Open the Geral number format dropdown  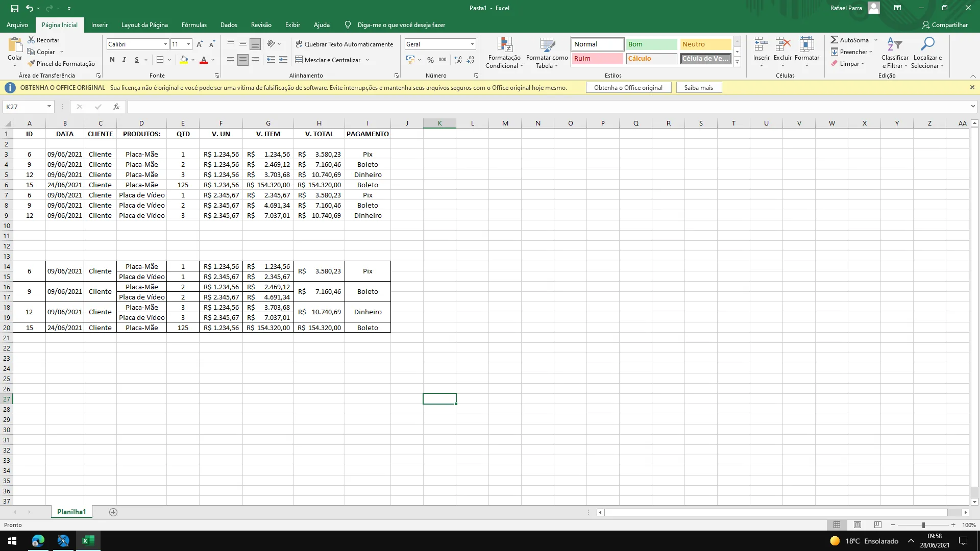coord(472,44)
